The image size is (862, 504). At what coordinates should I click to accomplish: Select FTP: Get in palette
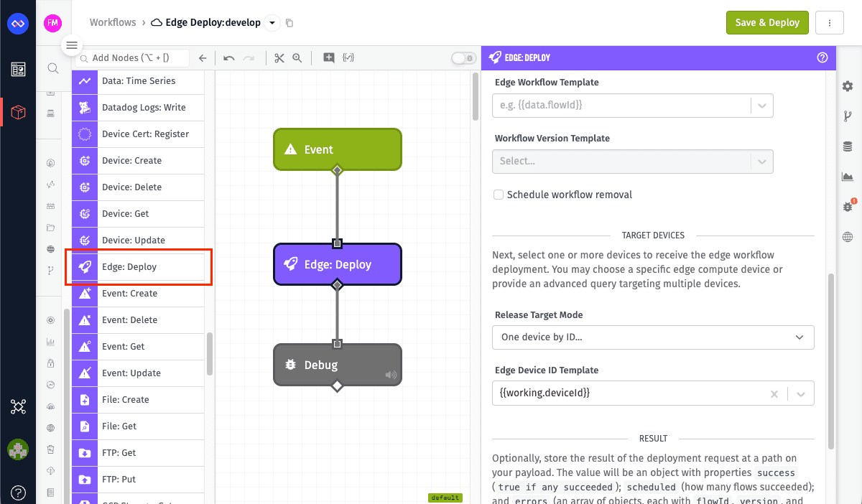pyautogui.click(x=138, y=453)
